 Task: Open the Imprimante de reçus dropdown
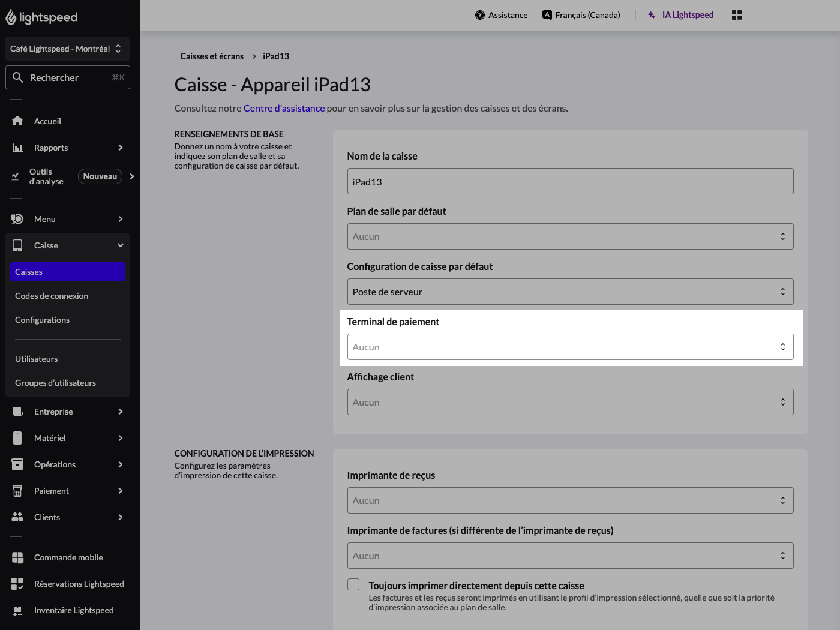[570, 500]
